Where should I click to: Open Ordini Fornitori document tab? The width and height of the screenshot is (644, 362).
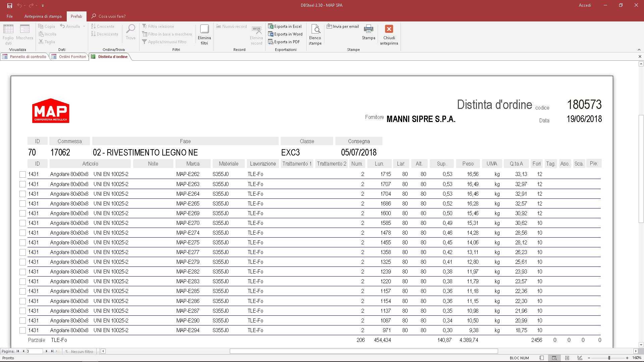(69, 57)
